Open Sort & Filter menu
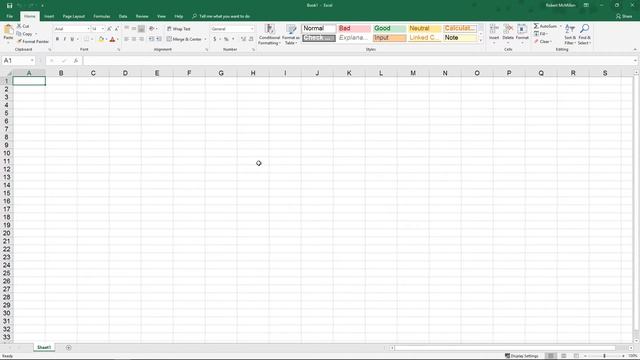The height and width of the screenshot is (360, 640). point(570,34)
